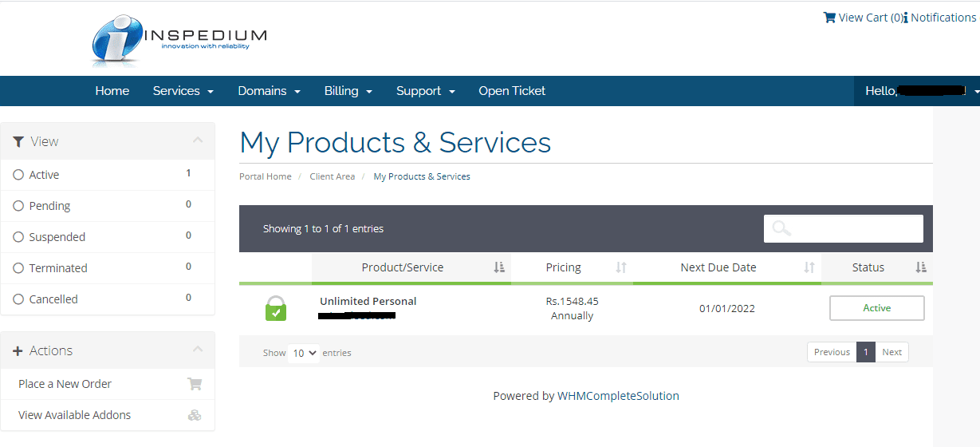This screenshot has width=980, height=447.
Task: Collapse the View panel chevron
Action: 198,141
